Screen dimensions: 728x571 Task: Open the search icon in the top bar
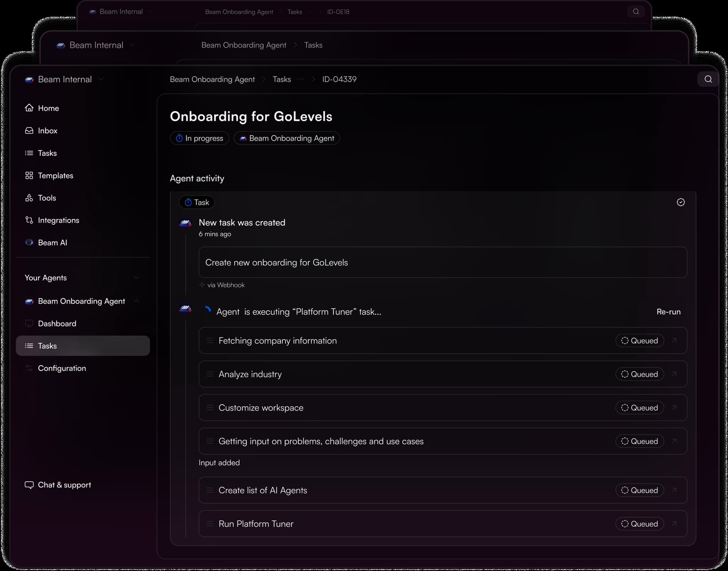click(708, 79)
